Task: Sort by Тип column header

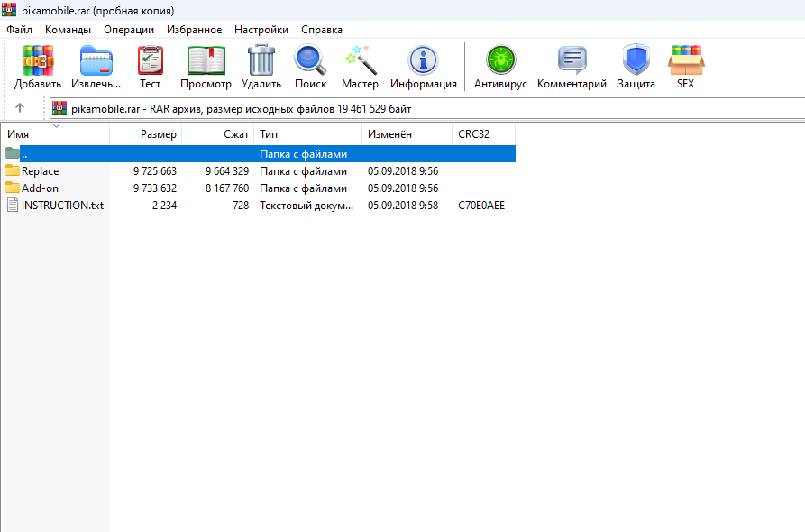Action: [x=308, y=134]
